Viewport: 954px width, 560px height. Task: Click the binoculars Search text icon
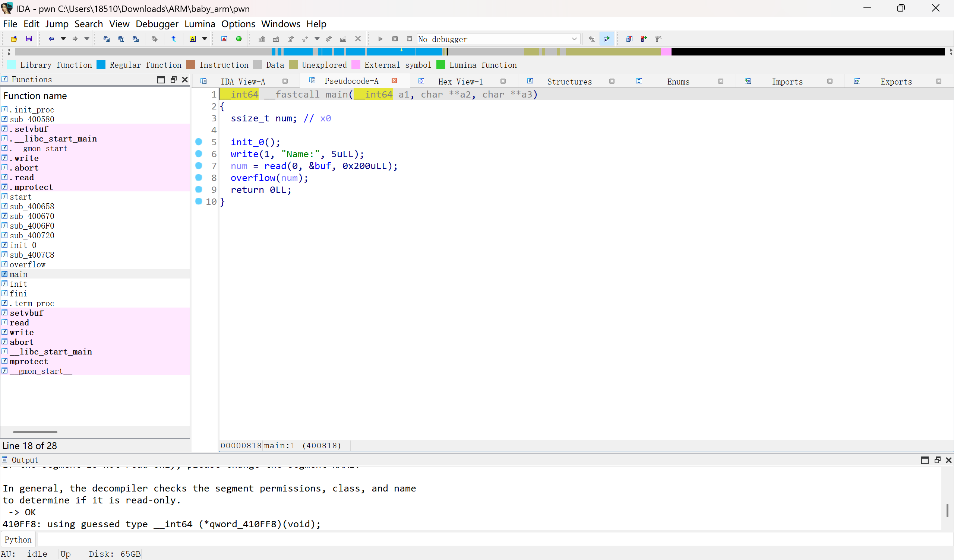121,39
